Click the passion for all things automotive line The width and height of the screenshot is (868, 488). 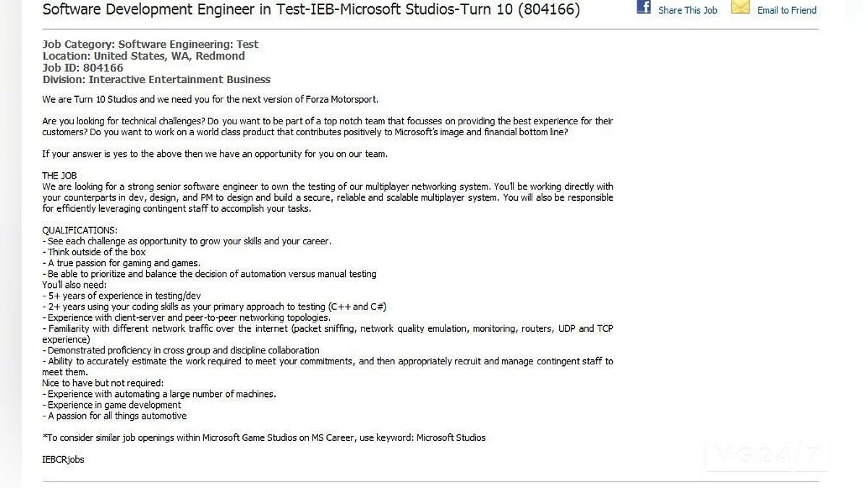click(x=116, y=416)
